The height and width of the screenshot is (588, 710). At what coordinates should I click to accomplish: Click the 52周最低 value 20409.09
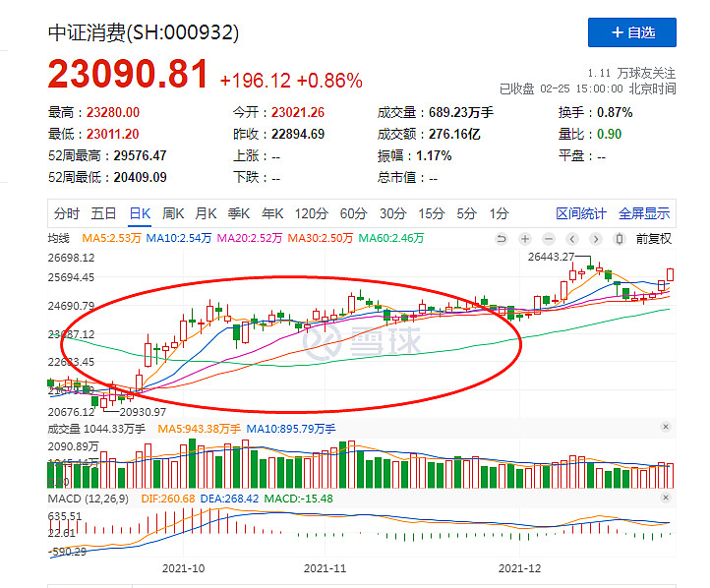(140, 177)
